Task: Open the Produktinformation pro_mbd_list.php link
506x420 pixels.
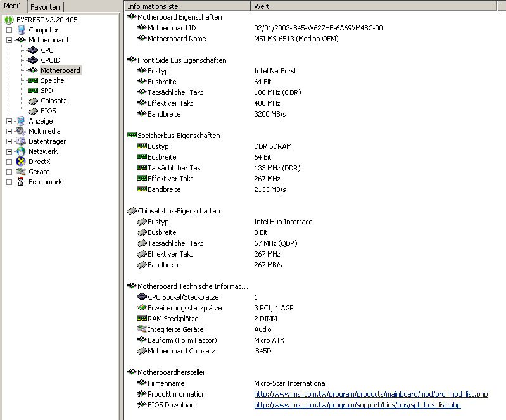Action: [x=370, y=394]
